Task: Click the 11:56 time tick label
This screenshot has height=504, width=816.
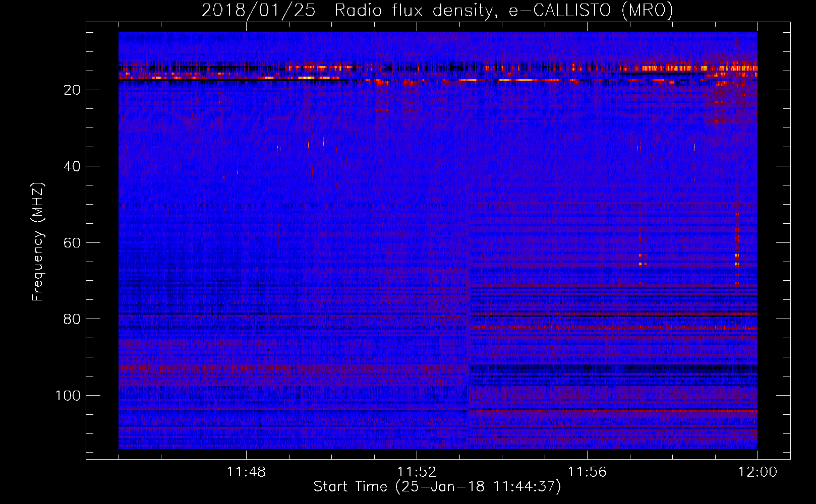Action: coord(587,472)
